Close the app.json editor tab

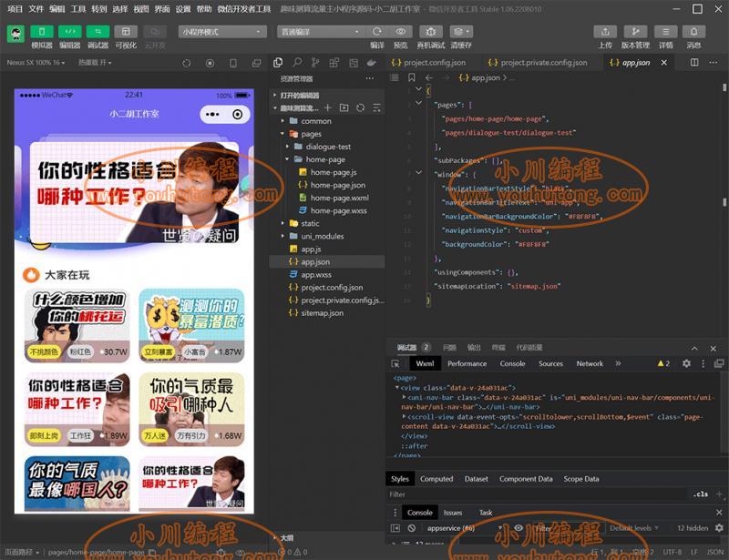click(664, 62)
